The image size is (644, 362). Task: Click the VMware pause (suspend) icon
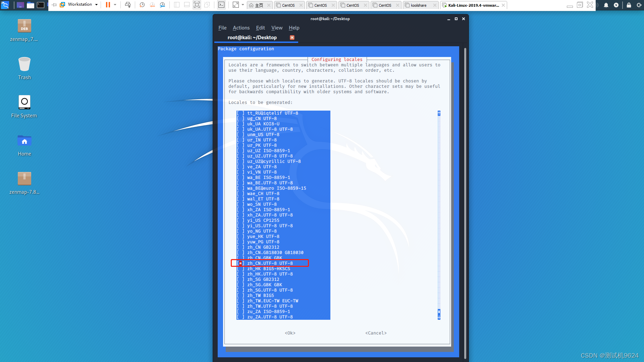tap(108, 5)
